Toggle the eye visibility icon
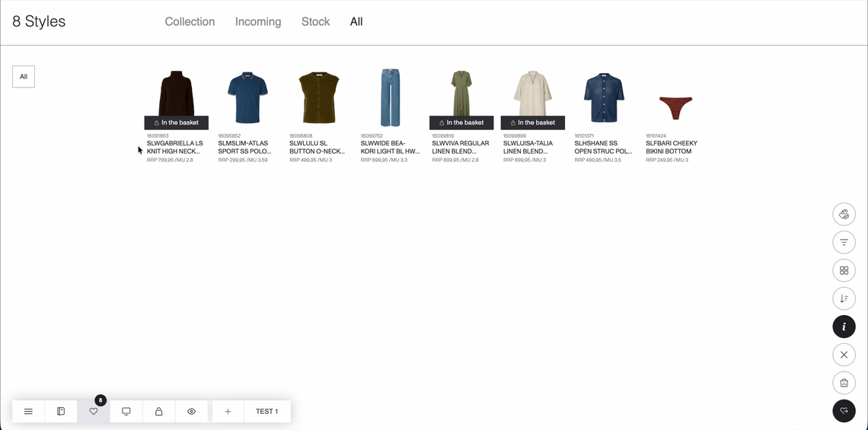The image size is (868, 430). coord(192,412)
